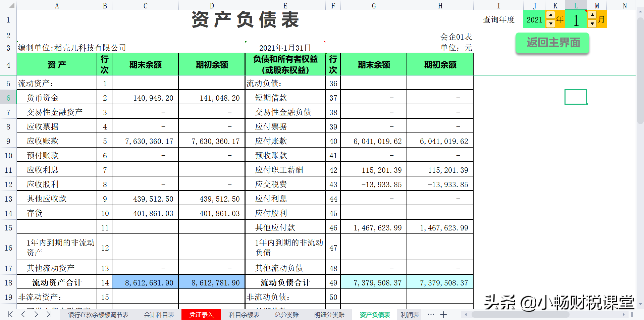Jump to the last sheet navigation icon
644x320 pixels.
pyautogui.click(x=49, y=315)
